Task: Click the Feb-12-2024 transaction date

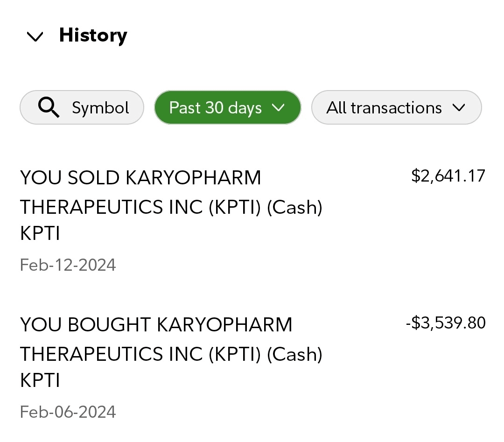Action: 68,265
